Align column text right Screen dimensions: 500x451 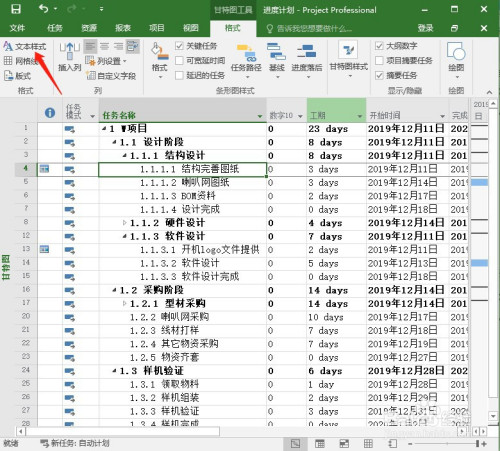[x=118, y=46]
